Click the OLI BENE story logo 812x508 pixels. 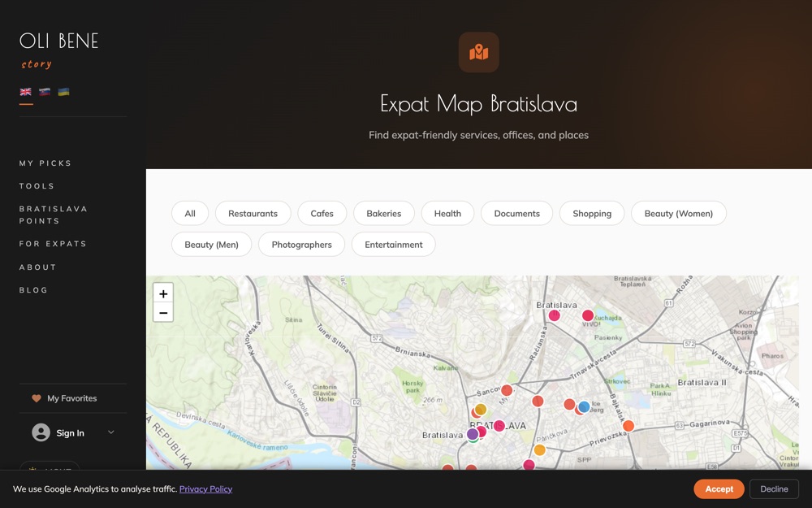click(x=58, y=50)
